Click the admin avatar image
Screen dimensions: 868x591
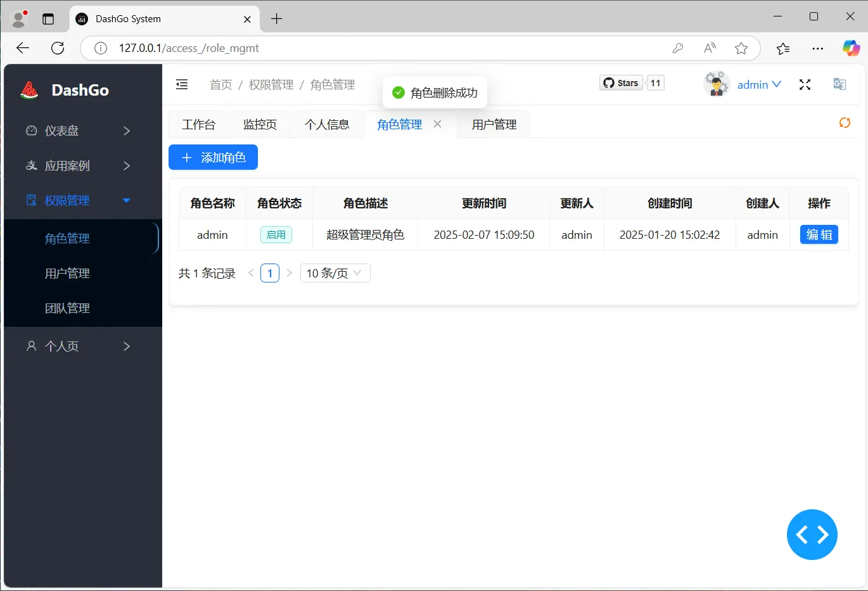pos(716,83)
